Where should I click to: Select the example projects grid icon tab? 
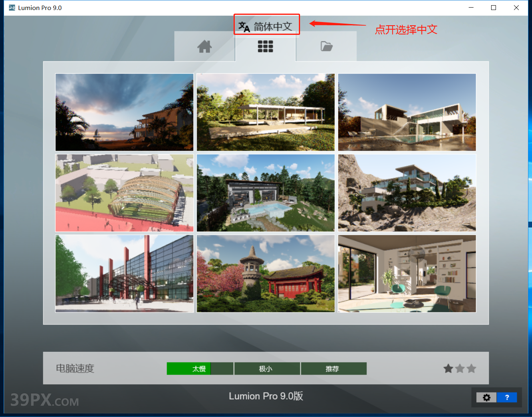coord(266,46)
